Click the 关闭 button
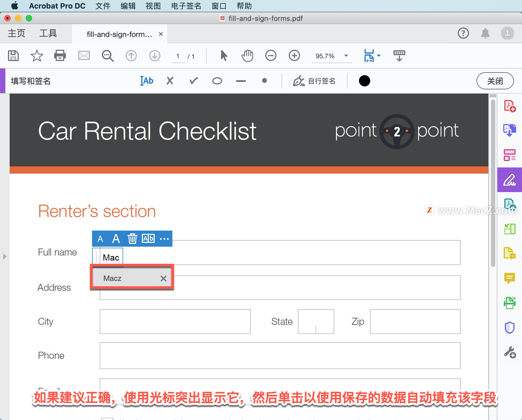Viewport: 522px width, 420px height. pyautogui.click(x=495, y=81)
